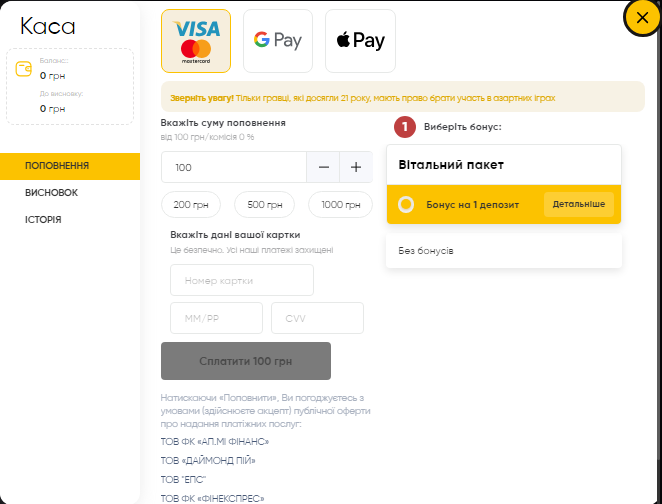Choose Google Pay payment option
This screenshot has height=504, width=662.
click(x=278, y=41)
